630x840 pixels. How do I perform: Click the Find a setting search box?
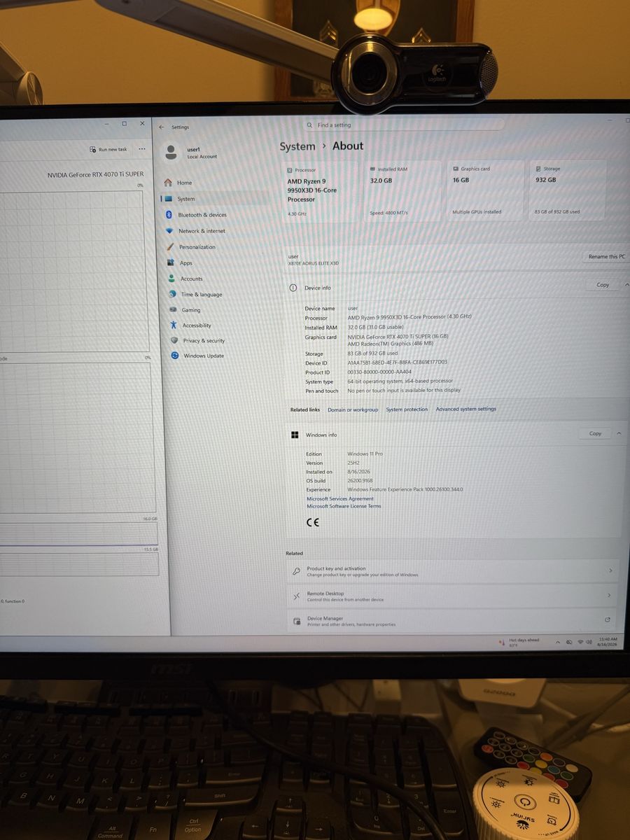tap(402, 125)
